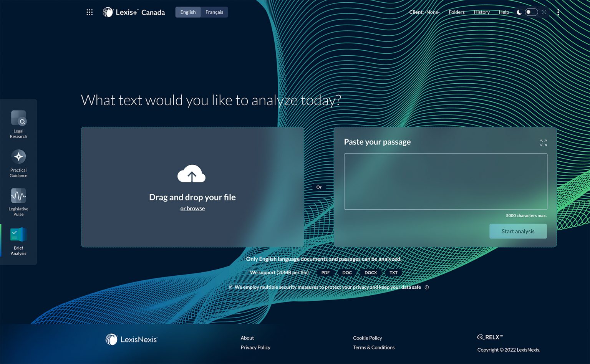Open the app launcher grid icon
The image size is (590, 364).
[89, 12]
